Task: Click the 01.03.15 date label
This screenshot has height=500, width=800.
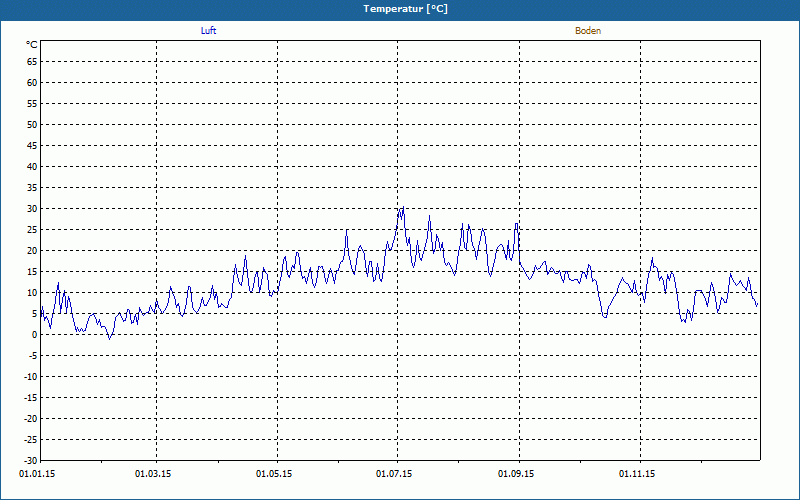Action: (153, 474)
